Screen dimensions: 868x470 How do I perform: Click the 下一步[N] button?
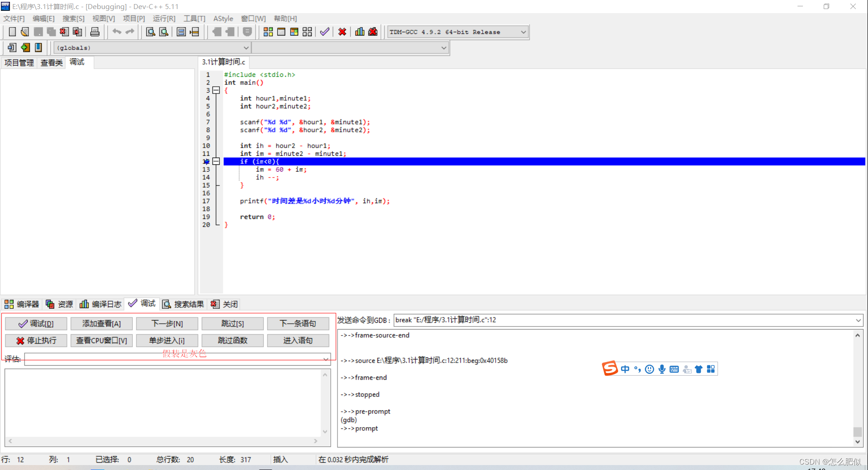167,324
